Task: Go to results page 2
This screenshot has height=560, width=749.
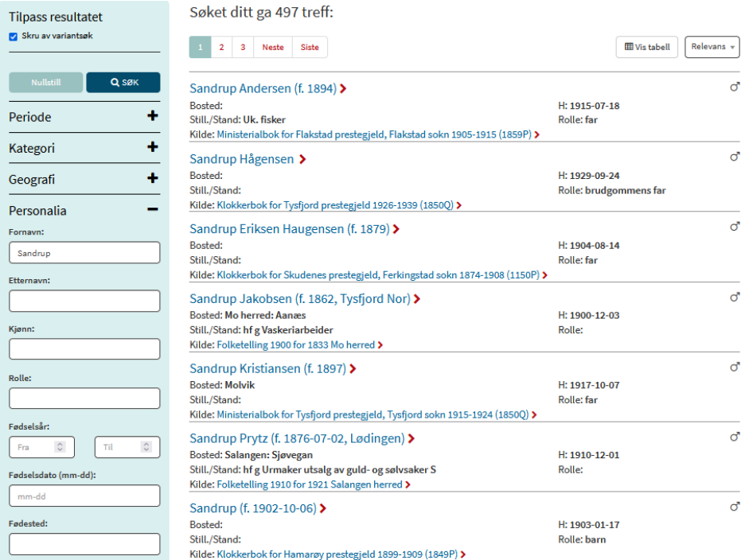Action: pos(221,47)
